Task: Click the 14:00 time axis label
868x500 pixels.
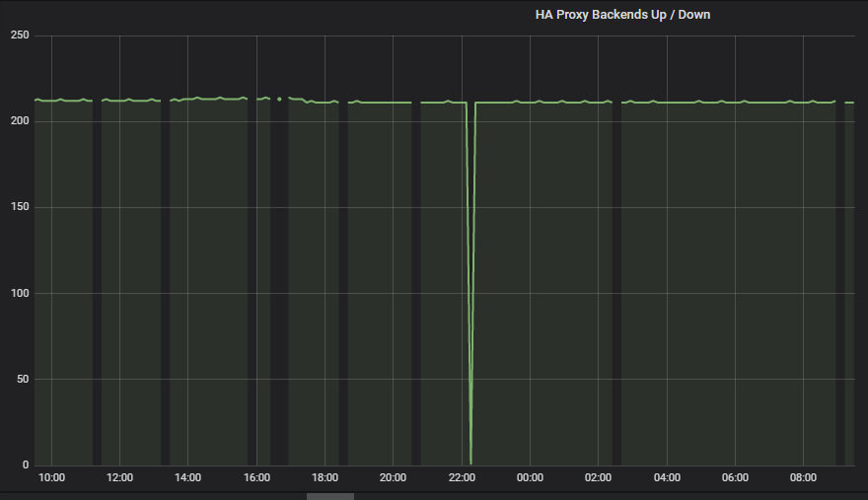Action: click(x=187, y=477)
